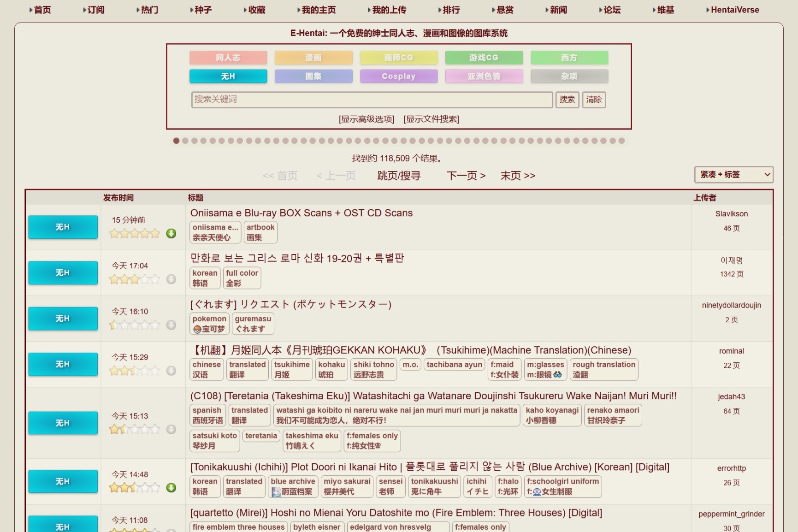Toggle the 画师CG category filter
Viewport: 798px width, 532px height.
tap(399, 58)
